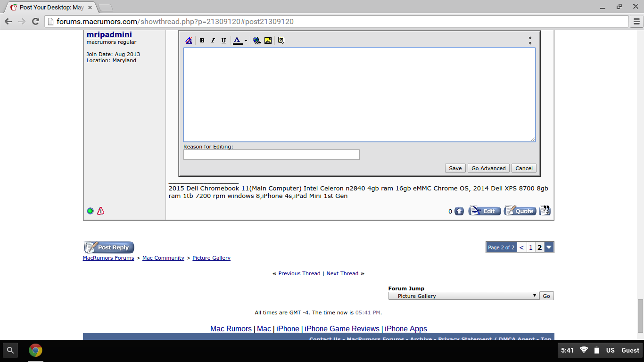
Task: Toggle bold formatting in the editor
Action: 202,41
